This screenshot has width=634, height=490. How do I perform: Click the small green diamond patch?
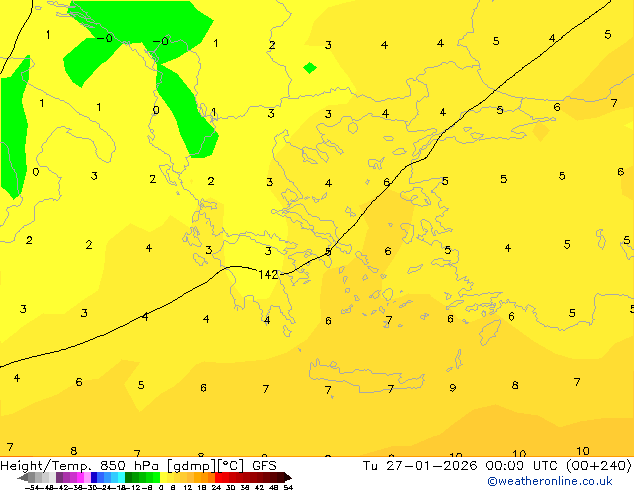point(310,68)
